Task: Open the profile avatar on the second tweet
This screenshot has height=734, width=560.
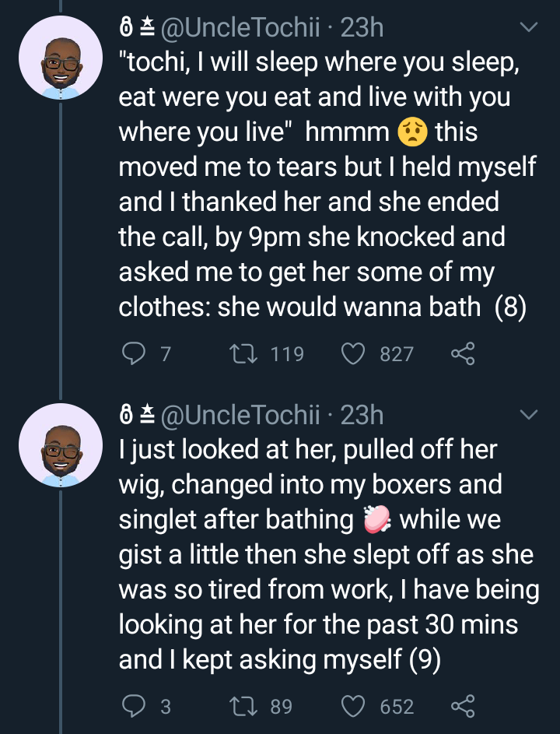Action: tap(61, 445)
